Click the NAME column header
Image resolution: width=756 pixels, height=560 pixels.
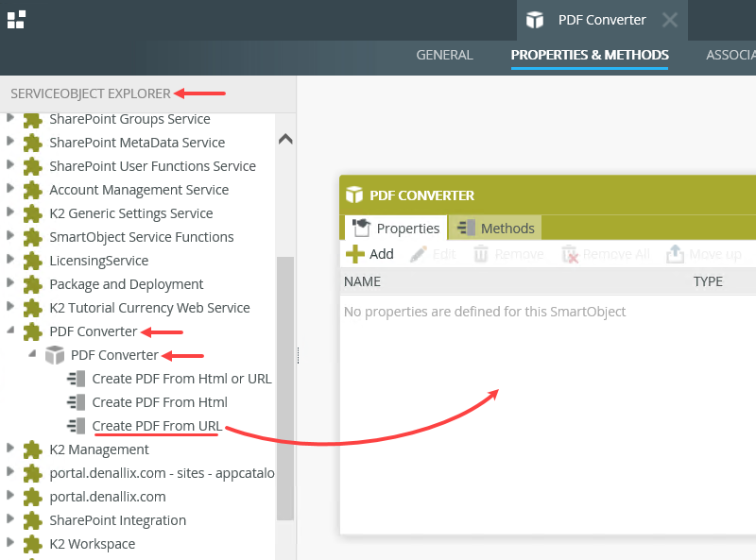(362, 281)
